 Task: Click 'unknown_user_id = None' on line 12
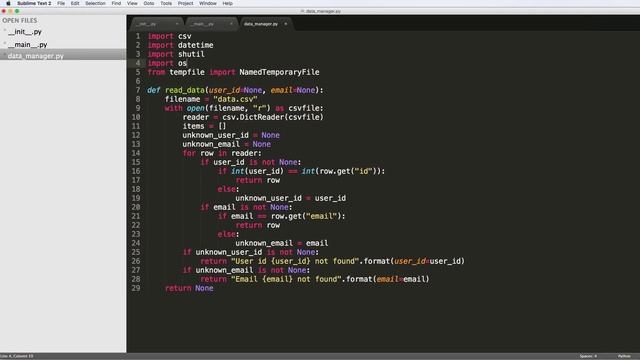click(231, 135)
